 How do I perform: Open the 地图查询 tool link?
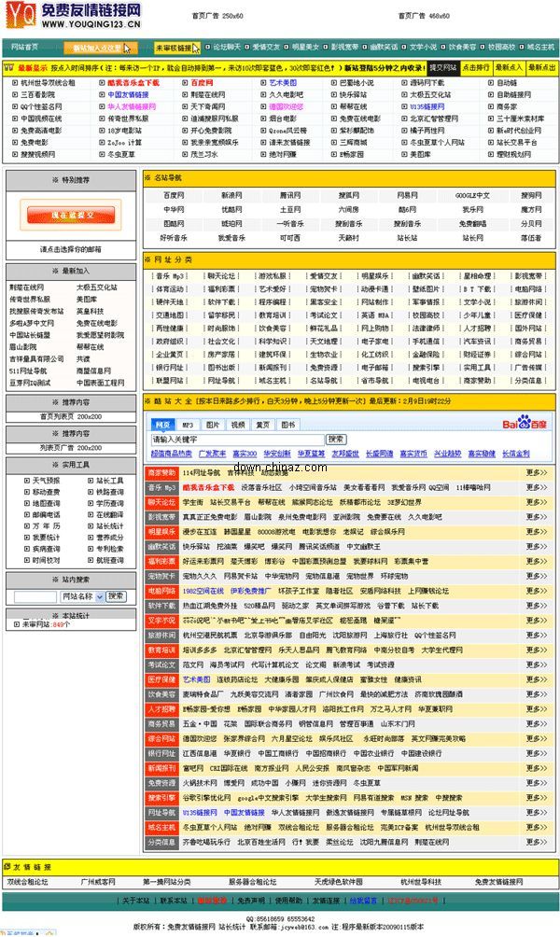(x=46, y=503)
